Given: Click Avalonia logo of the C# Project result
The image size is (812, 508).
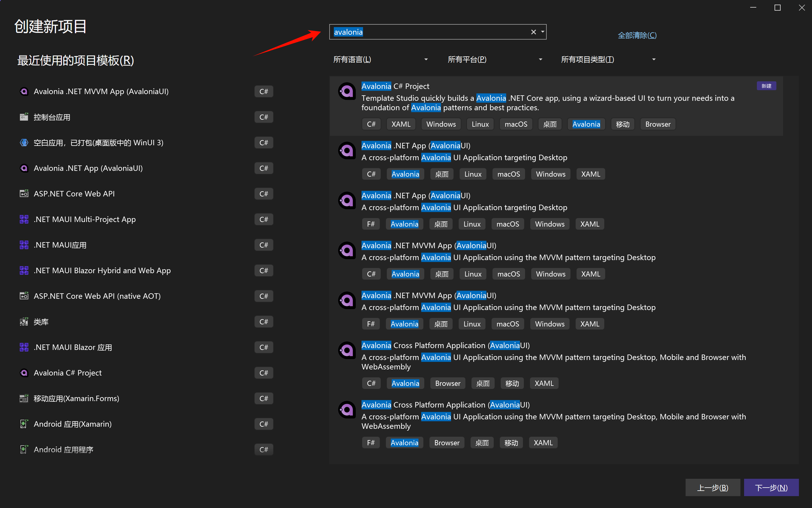Looking at the screenshot, I should (347, 91).
